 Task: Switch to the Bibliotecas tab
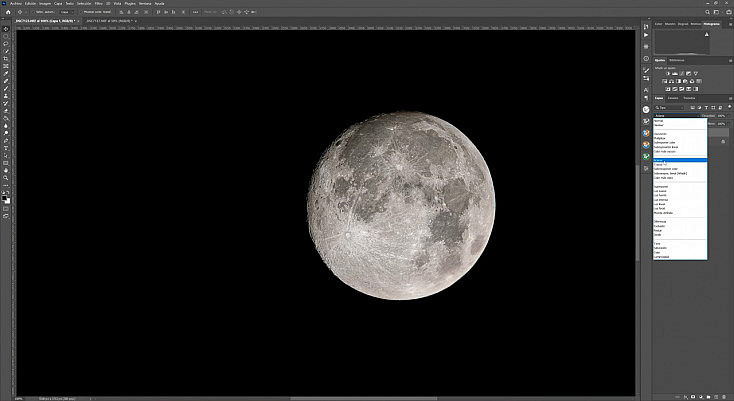[x=676, y=60]
